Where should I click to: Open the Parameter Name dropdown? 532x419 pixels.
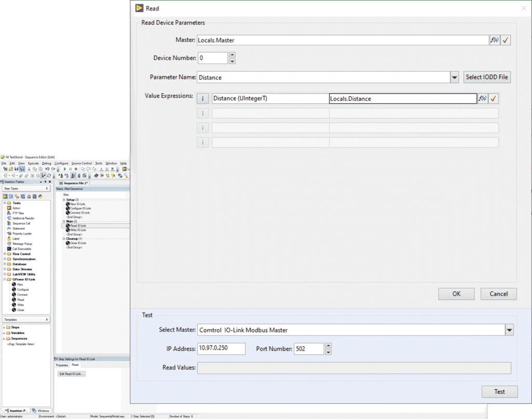(454, 77)
